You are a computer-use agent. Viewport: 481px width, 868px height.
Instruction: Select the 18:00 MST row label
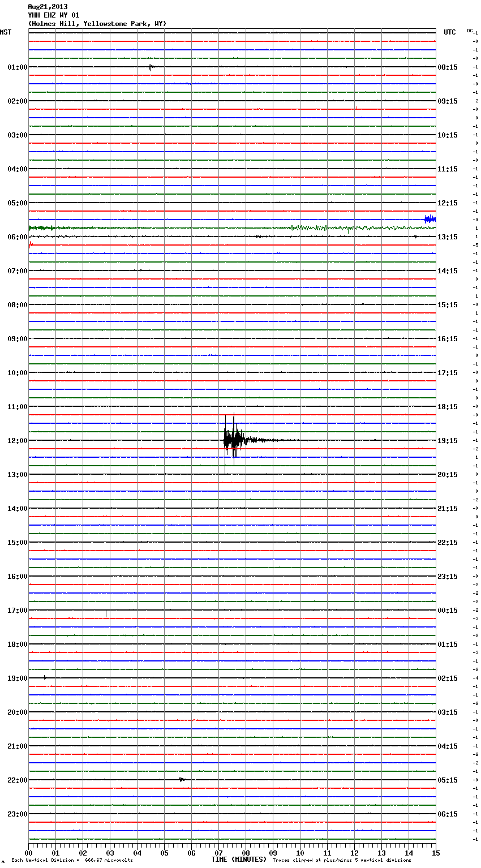click(x=17, y=644)
